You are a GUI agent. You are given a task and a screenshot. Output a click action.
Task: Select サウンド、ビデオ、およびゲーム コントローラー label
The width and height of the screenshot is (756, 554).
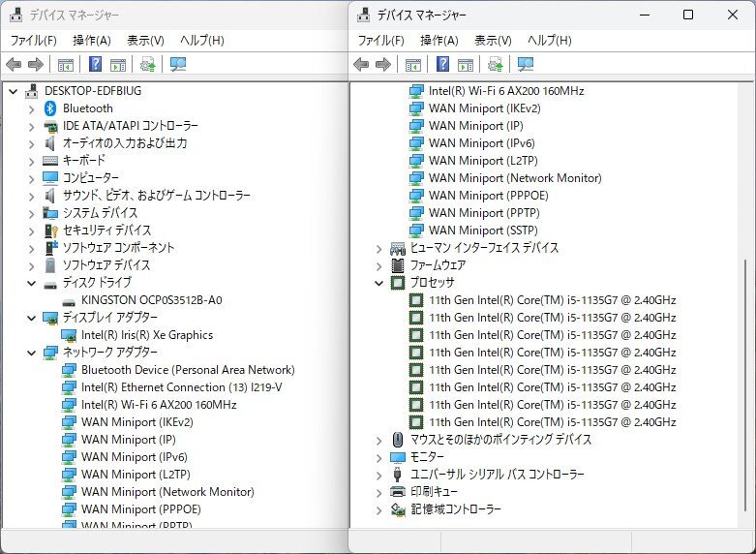click(x=156, y=196)
